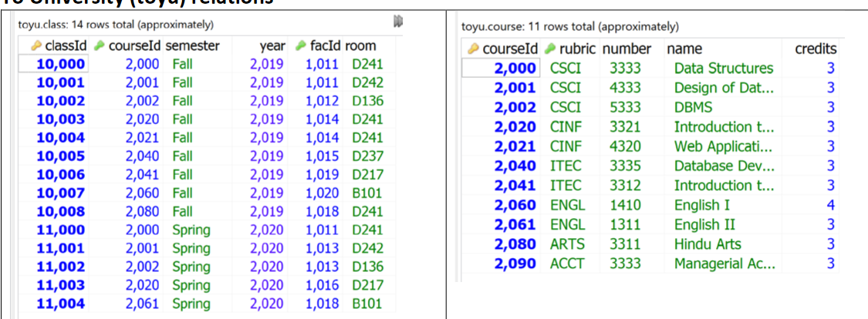This screenshot has height=319, width=868.
Task: Click course name English II
Action: point(704,224)
